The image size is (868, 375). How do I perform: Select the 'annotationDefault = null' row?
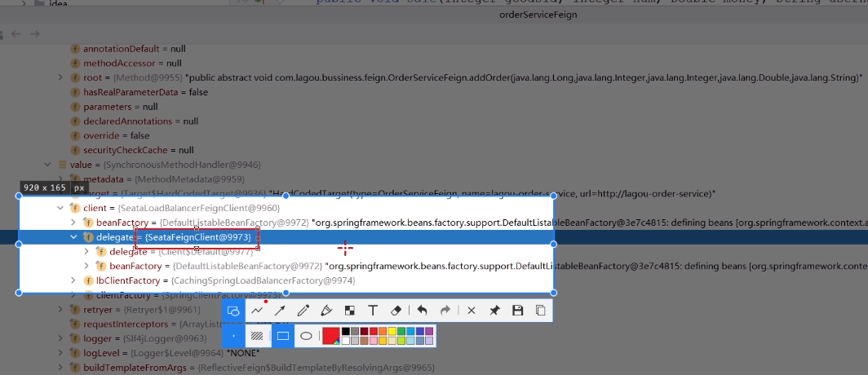130,49
